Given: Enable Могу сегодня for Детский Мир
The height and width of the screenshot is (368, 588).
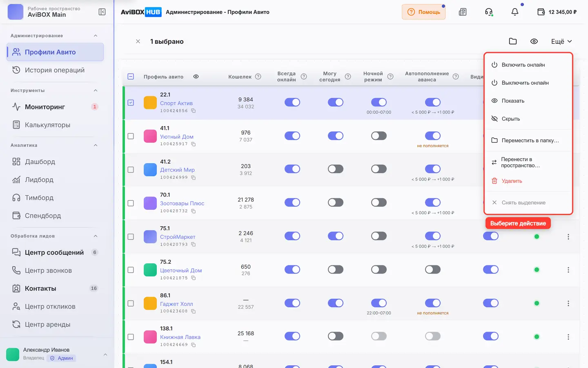Looking at the screenshot, I should click(x=336, y=169).
